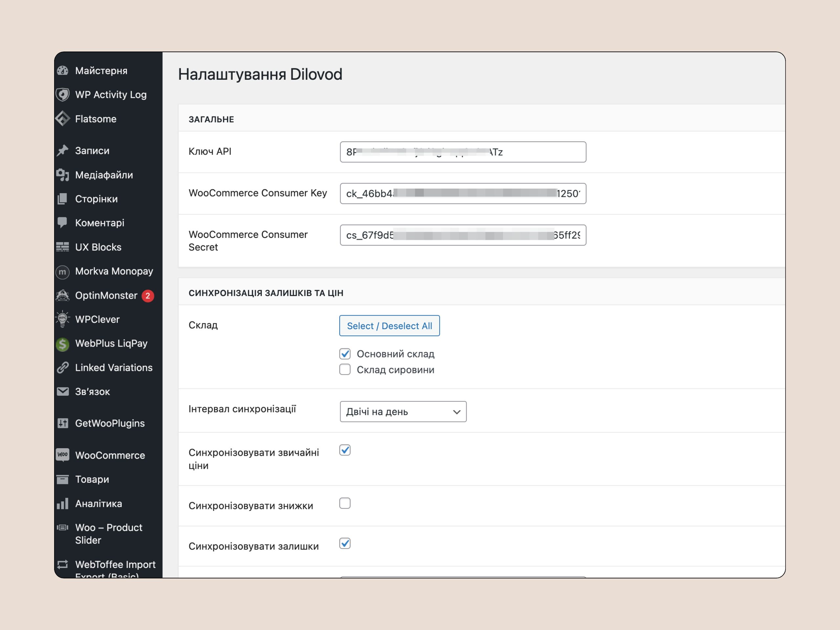
Task: Open OptinMonster menu item
Action: pyautogui.click(x=106, y=295)
